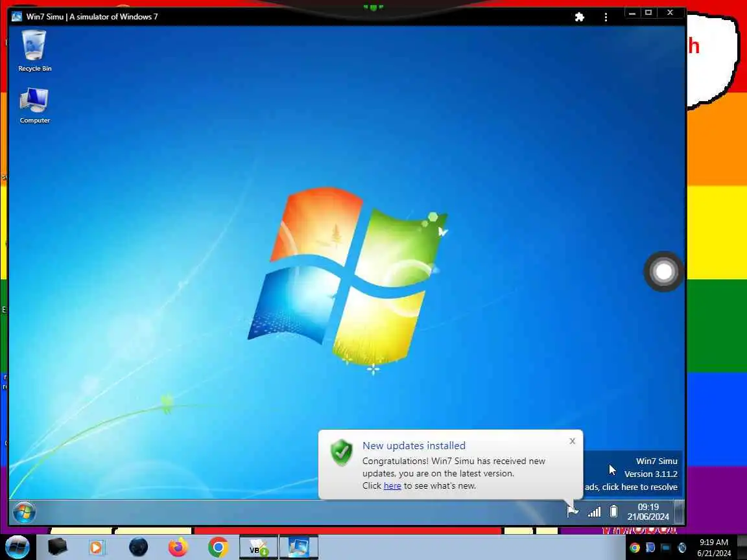
Task: Open the host Windows Start button
Action: pyautogui.click(x=17, y=547)
